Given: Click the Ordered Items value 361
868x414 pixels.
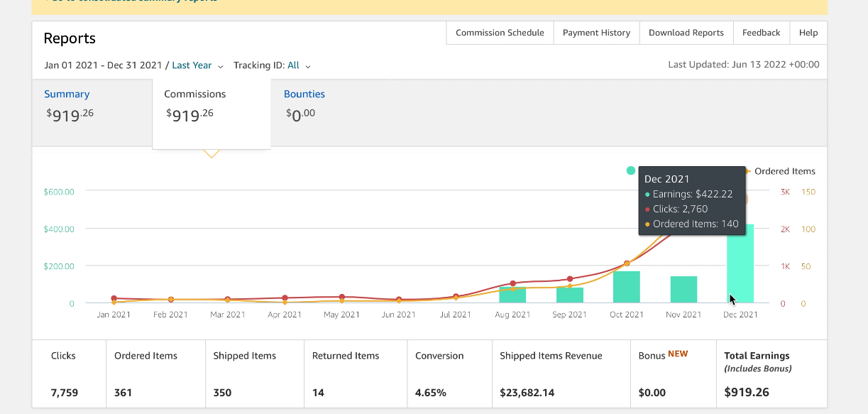Looking at the screenshot, I should 123,393.
